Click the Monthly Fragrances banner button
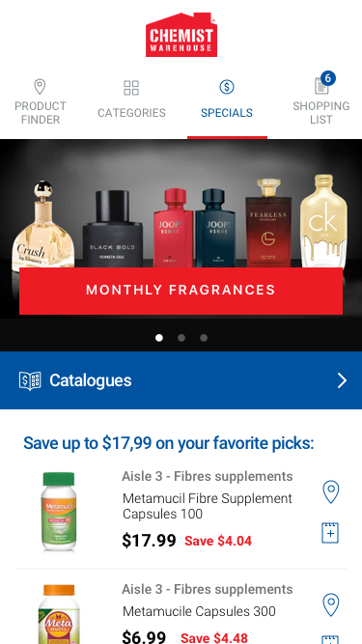 (181, 291)
